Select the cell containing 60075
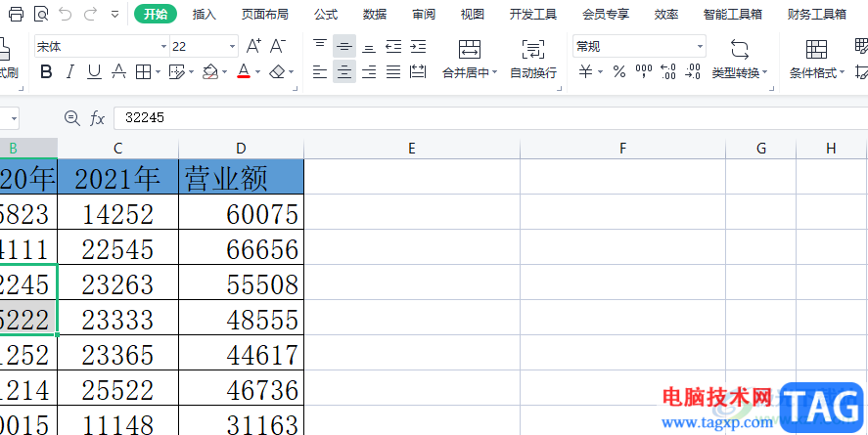 [242, 212]
